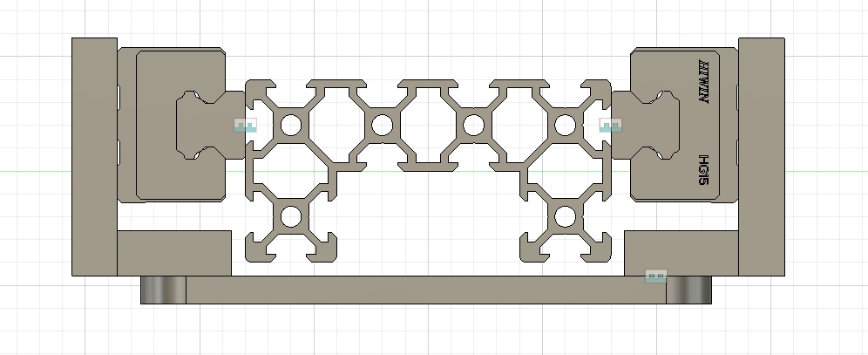Screen dimensions: 868x355
Task: Select the right cylindrical foot under the plate
Action: point(689,290)
